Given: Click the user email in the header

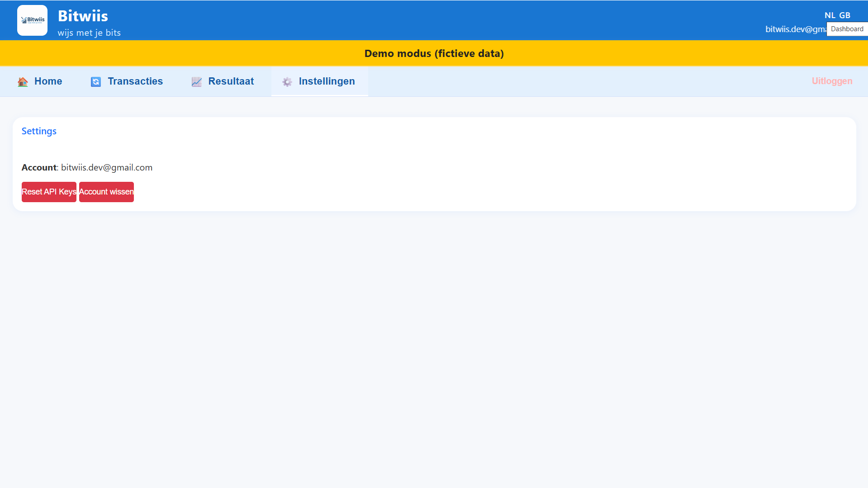Looking at the screenshot, I should pyautogui.click(x=795, y=29).
